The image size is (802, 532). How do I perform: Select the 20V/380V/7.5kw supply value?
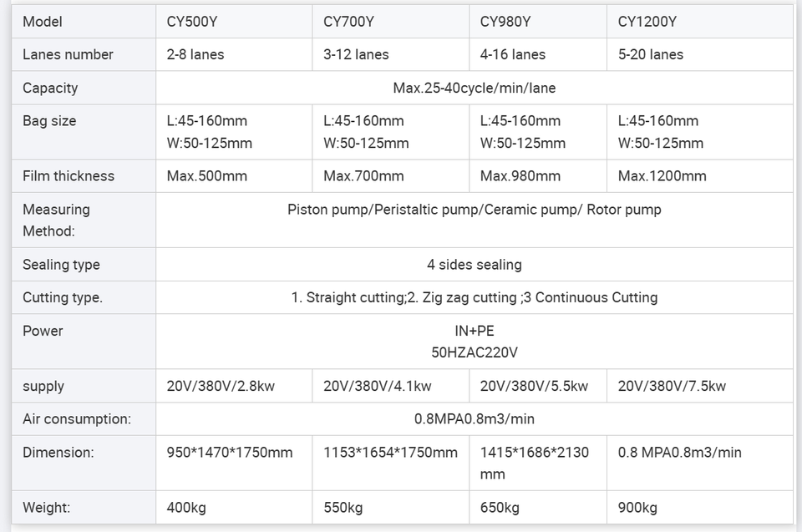(672, 386)
